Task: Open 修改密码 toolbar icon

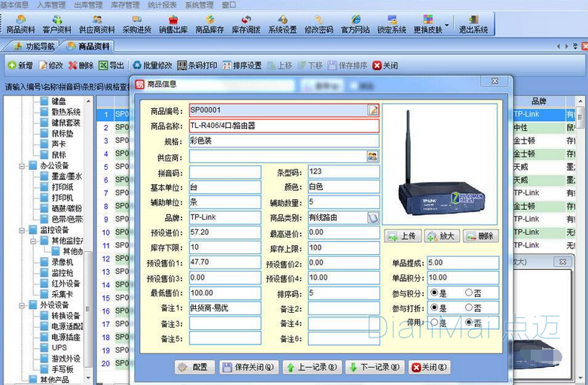Action: (x=318, y=24)
